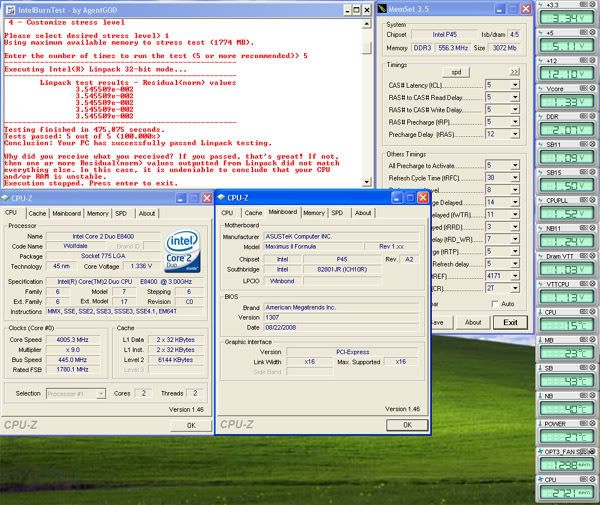
Task: Close the SB11 sensor widget
Action: click(x=592, y=144)
